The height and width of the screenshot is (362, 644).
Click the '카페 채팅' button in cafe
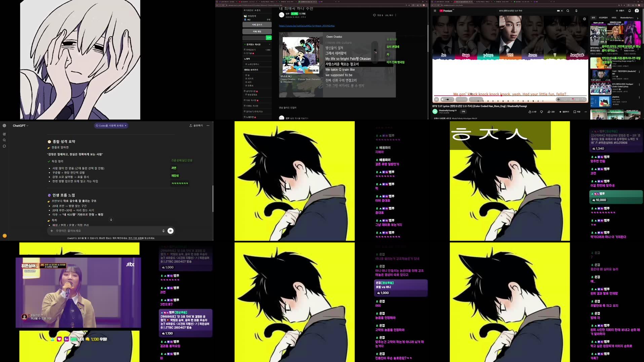tap(257, 31)
